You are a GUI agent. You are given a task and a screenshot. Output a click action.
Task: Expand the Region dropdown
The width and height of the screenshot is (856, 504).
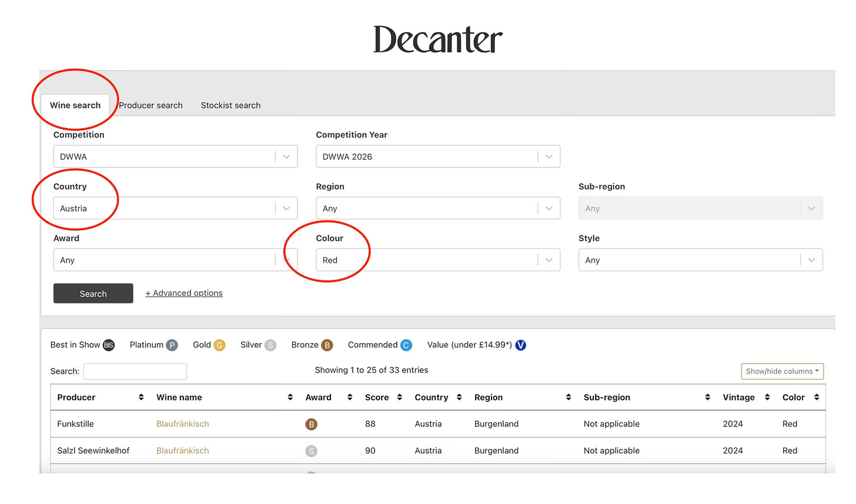click(438, 209)
